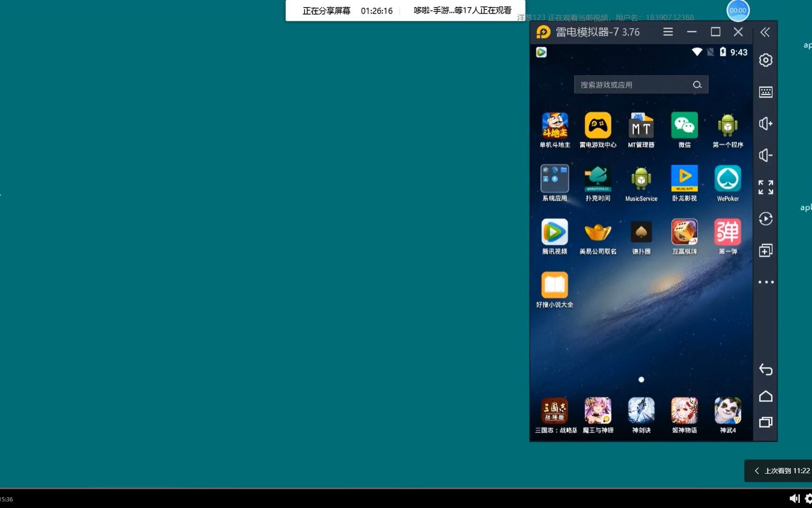Mute the video player volume
The height and width of the screenshot is (508, 812).
click(x=794, y=499)
